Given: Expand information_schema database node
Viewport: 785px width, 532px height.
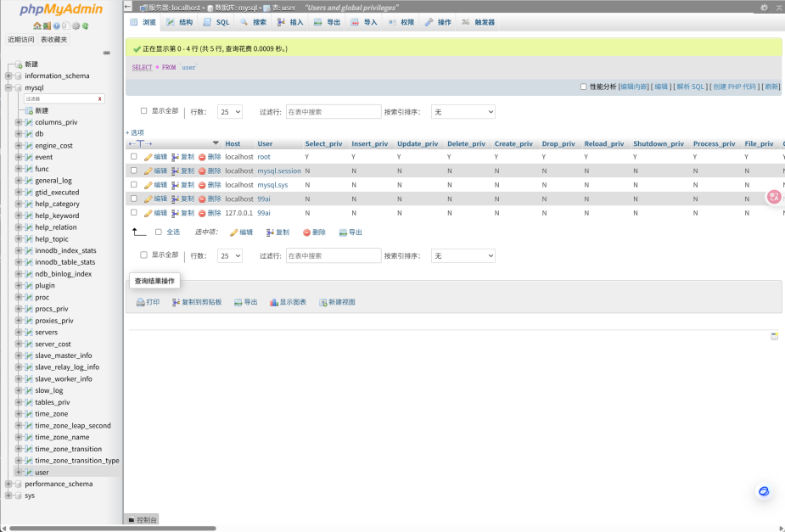Looking at the screenshot, I should 8,76.
